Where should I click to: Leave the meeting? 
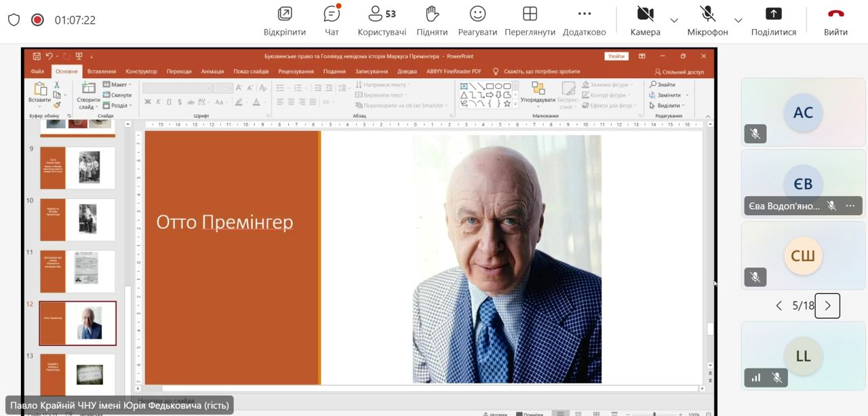[835, 20]
